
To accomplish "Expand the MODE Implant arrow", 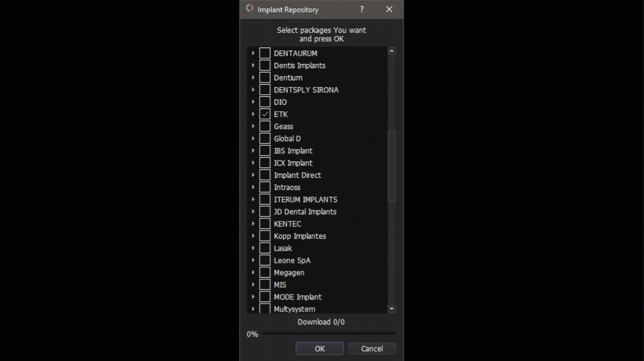I will point(253,297).
